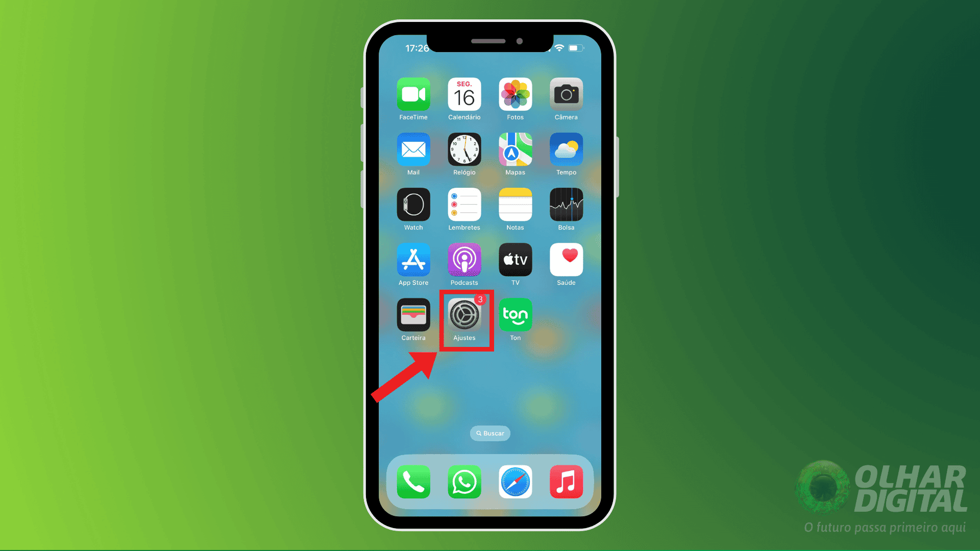
Task: Open the Relógio app
Action: [x=464, y=150]
